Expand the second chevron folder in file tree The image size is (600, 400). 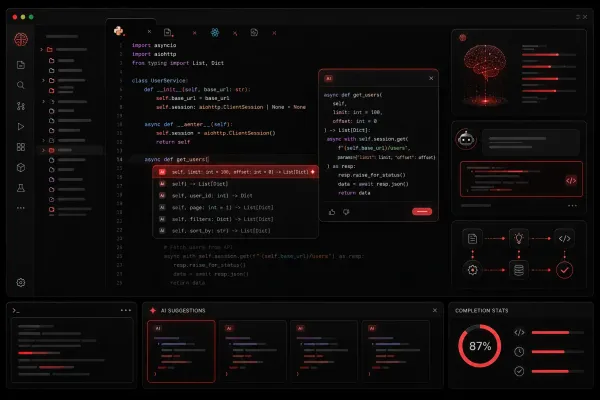[x=43, y=80]
